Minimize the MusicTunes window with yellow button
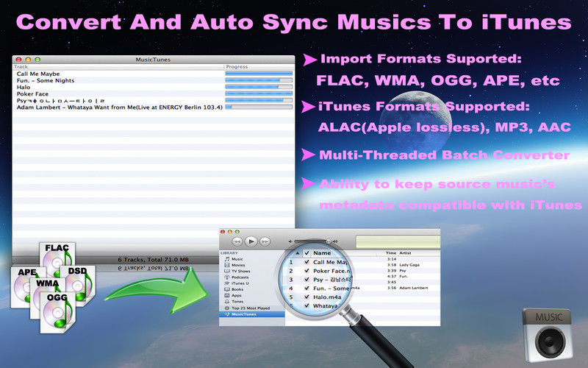588x368 pixels. (28, 60)
